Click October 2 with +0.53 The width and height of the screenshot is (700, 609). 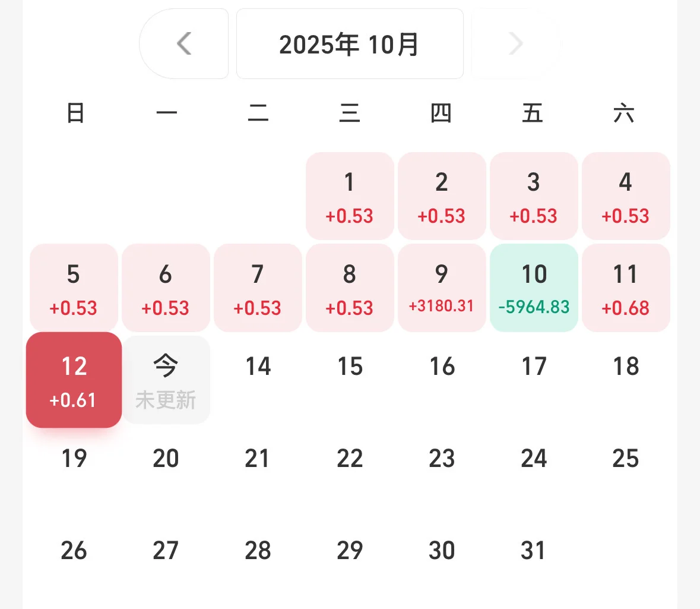pos(442,196)
